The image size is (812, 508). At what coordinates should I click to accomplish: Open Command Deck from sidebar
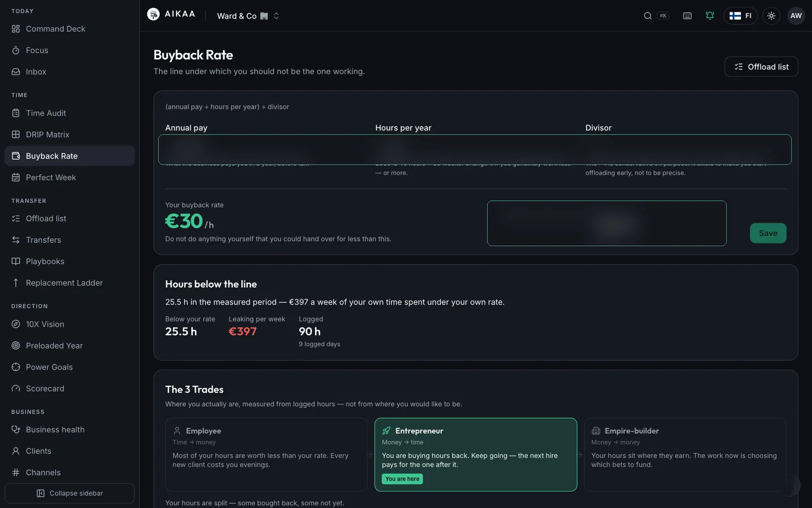click(70, 29)
